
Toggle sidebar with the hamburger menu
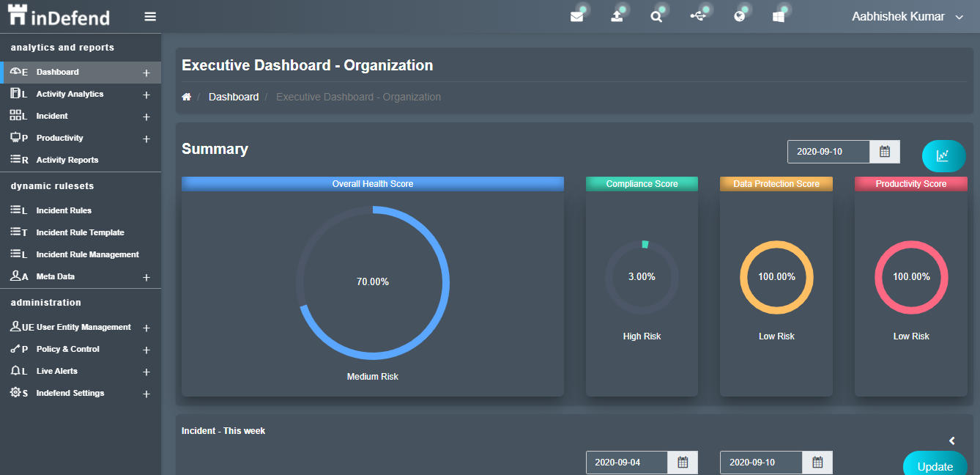(x=150, y=17)
